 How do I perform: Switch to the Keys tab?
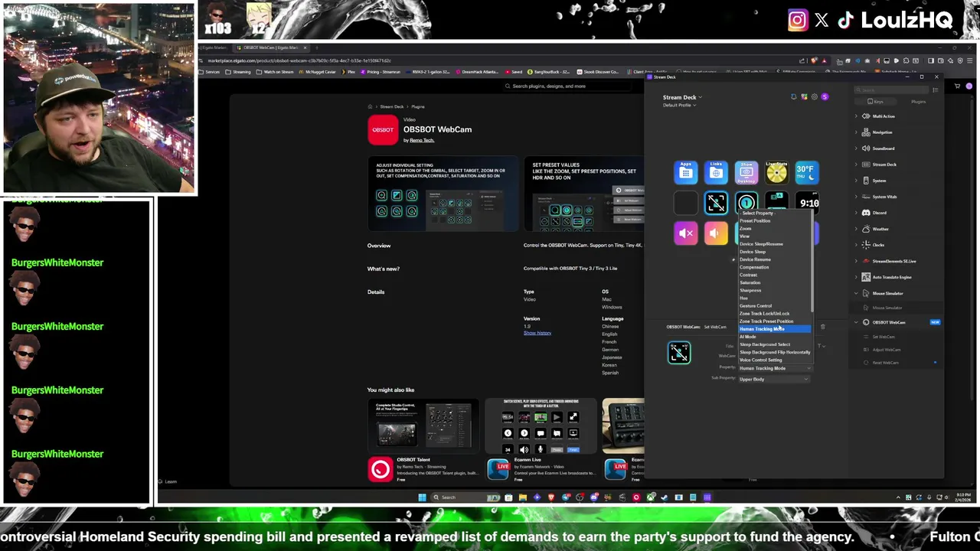(x=876, y=102)
